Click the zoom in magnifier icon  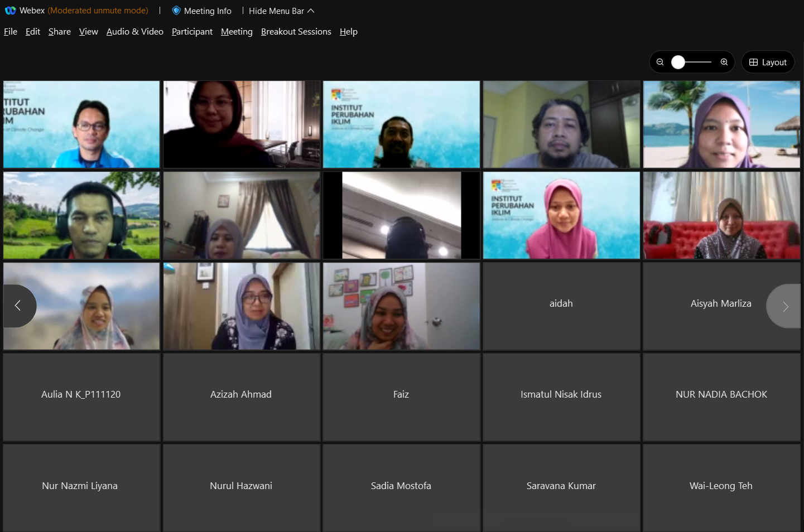[724, 62]
